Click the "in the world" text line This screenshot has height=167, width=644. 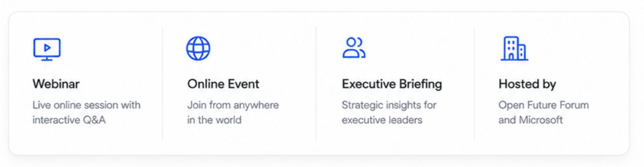(x=214, y=120)
